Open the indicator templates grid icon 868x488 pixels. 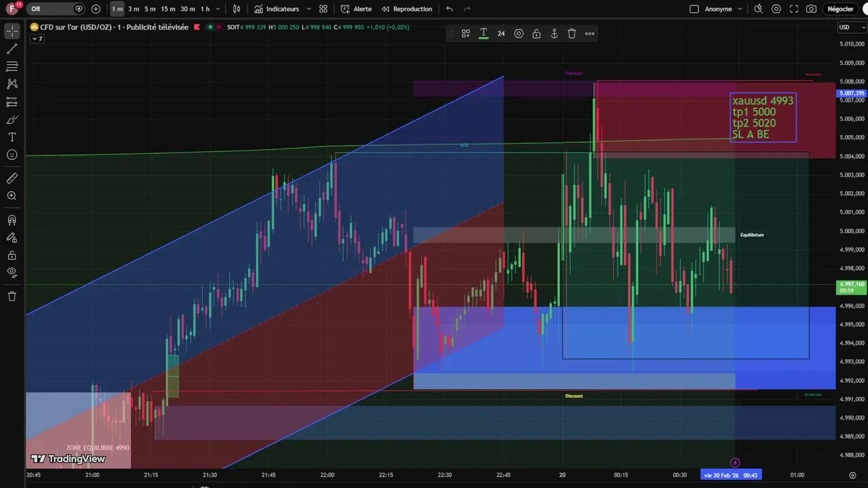[x=323, y=9]
